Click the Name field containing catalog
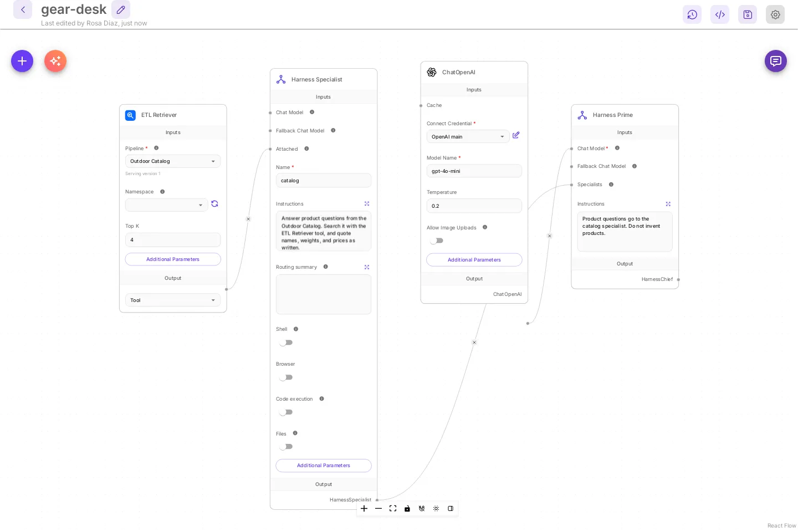This screenshot has height=532, width=798. [x=324, y=181]
